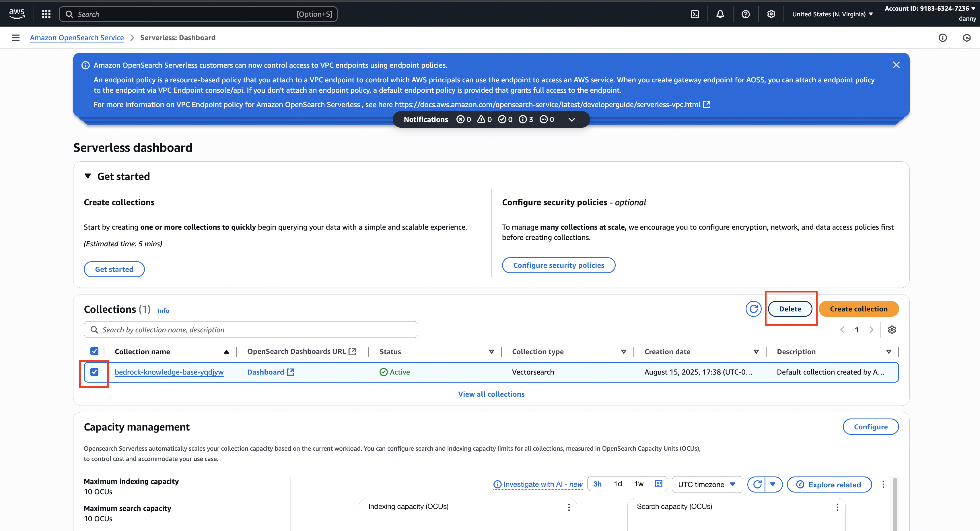The height and width of the screenshot is (531, 980).
Task: Open Collections table preferences gear
Action: [x=892, y=330]
